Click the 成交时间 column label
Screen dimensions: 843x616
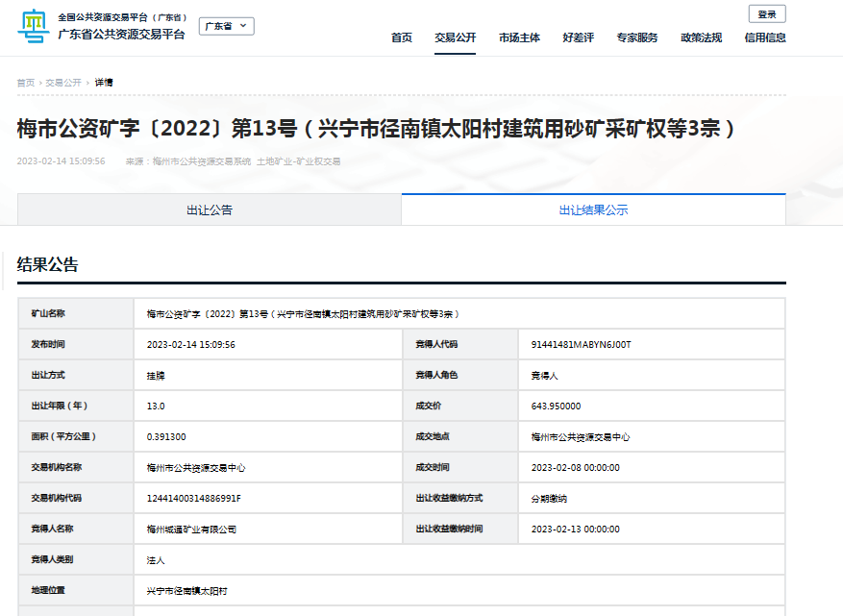(433, 467)
